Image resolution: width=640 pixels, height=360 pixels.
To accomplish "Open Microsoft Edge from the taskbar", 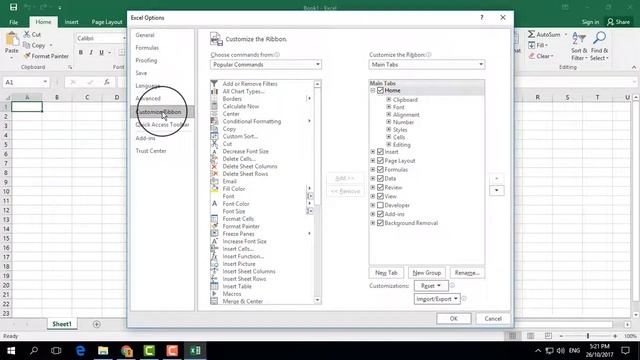I will [x=80, y=351].
